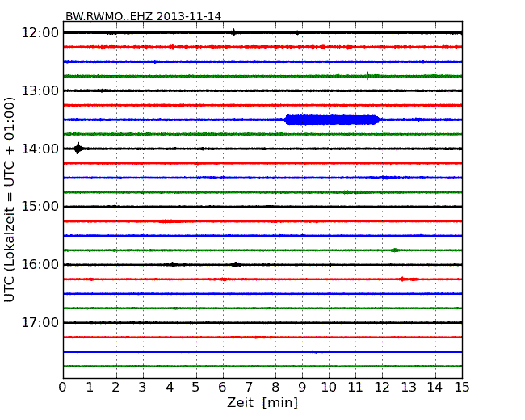This screenshot has width=525, height=420.
Task: Click the x-axis tick label 10
Action: coord(329,388)
